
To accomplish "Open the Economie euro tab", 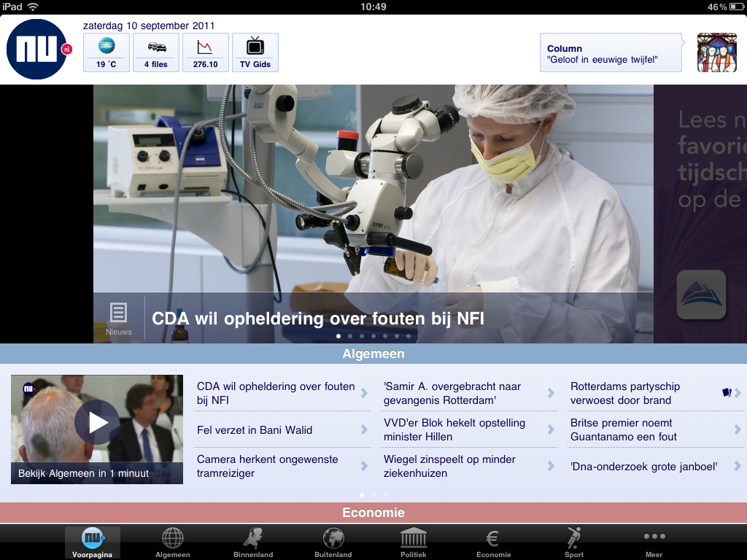I will [494, 543].
